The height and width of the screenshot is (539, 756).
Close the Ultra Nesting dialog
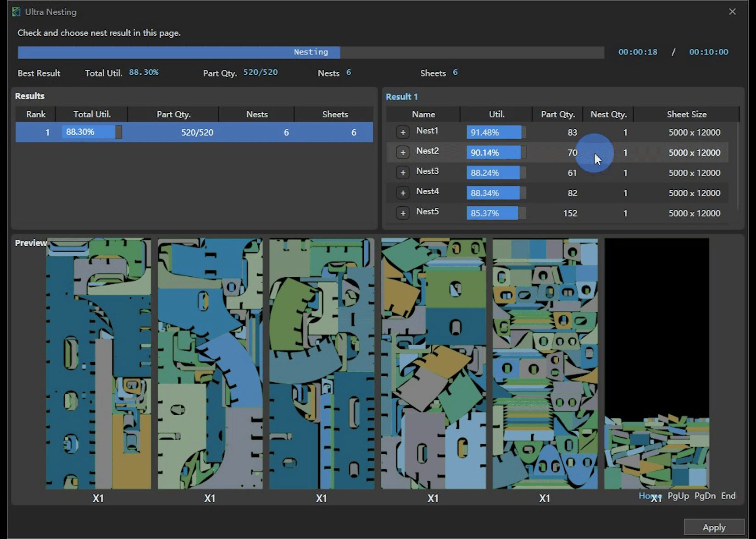[x=732, y=12]
